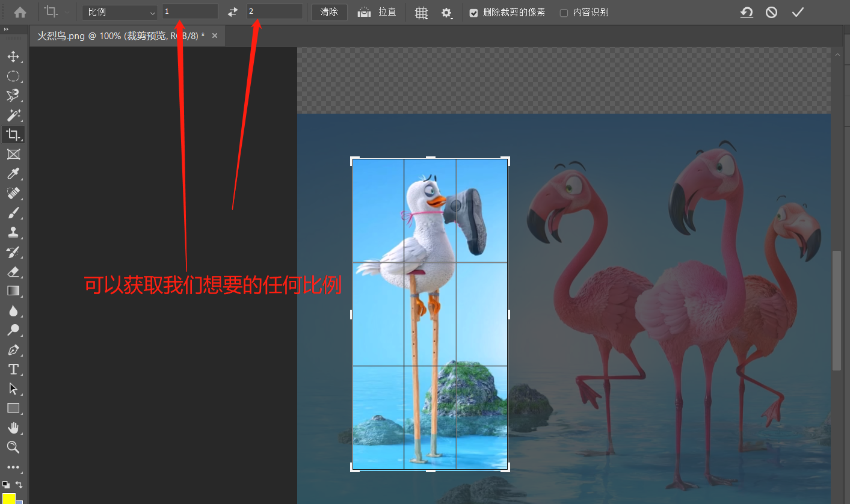The width and height of the screenshot is (850, 504).
Task: Click the Home icon in options bar
Action: click(x=20, y=12)
